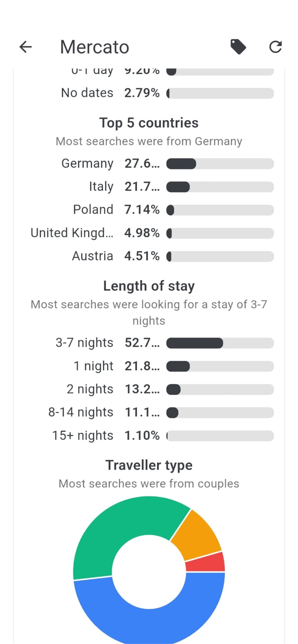The height and width of the screenshot is (644, 298).
Task: Tap the Mercato page title
Action: [x=95, y=47]
